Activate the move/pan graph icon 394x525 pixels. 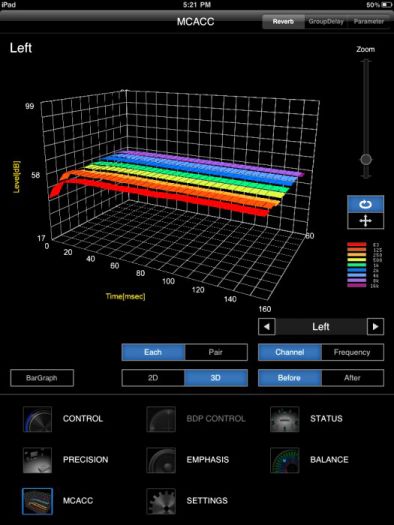click(x=366, y=221)
